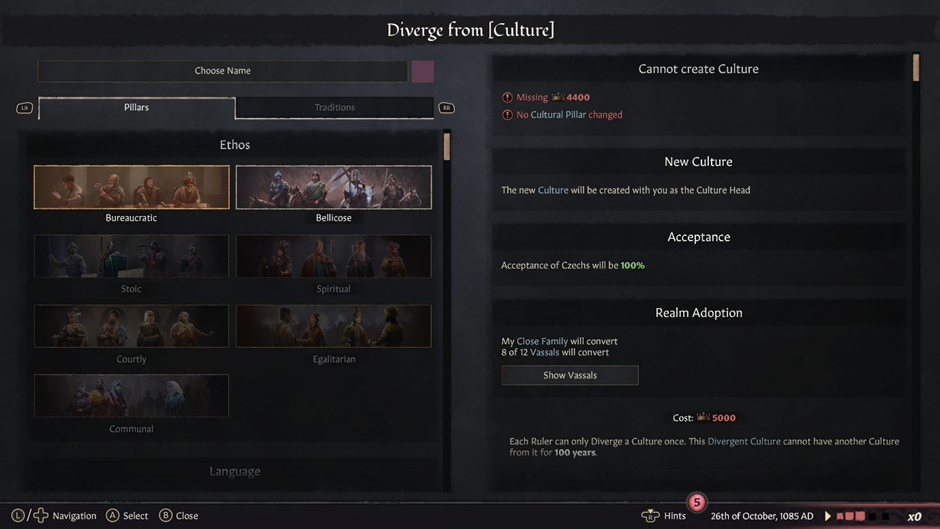Click the game speed play arrow
This screenshot has height=529, width=940.
(828, 516)
